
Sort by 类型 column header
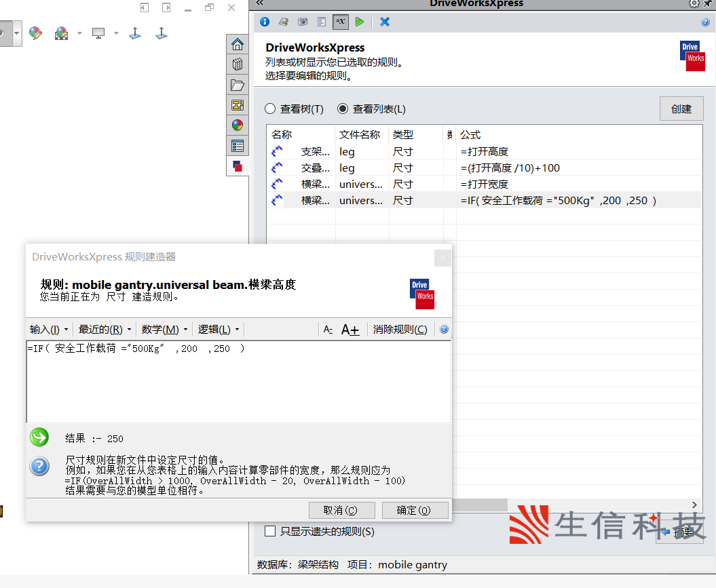coord(416,134)
